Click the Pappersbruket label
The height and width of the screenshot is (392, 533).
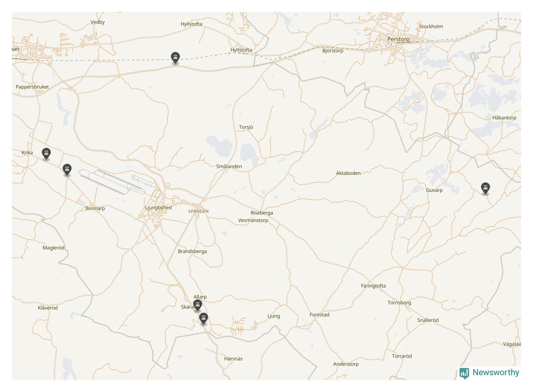pyautogui.click(x=32, y=87)
